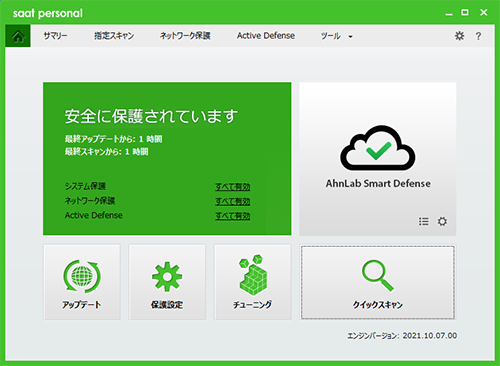500x366 pixels.
Task: Launch チューニング cubes tile
Action: (252, 282)
